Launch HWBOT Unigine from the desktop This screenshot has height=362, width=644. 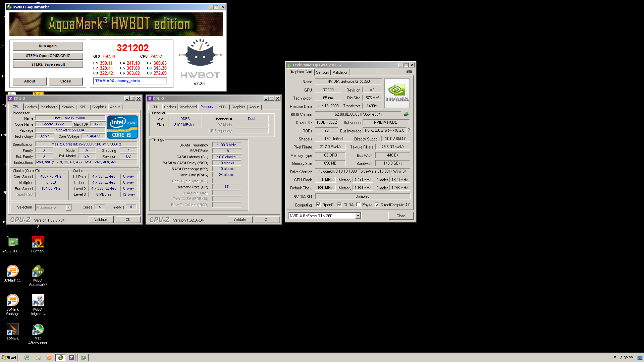point(38,305)
